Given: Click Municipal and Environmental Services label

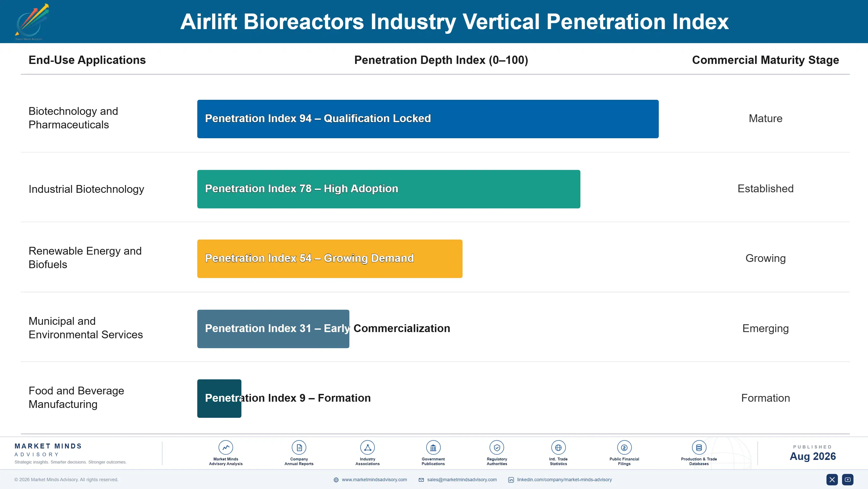Looking at the screenshot, I should [86, 328].
